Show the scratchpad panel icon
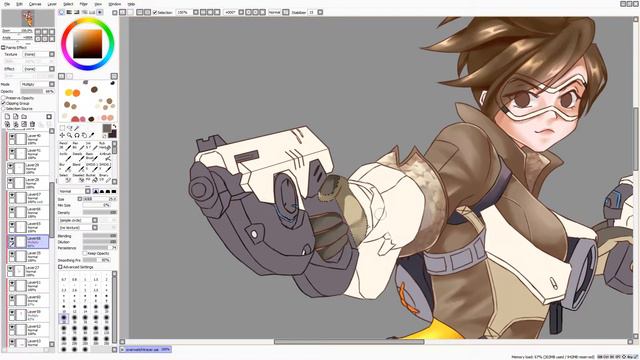This screenshot has width=640, height=360. tap(99, 13)
